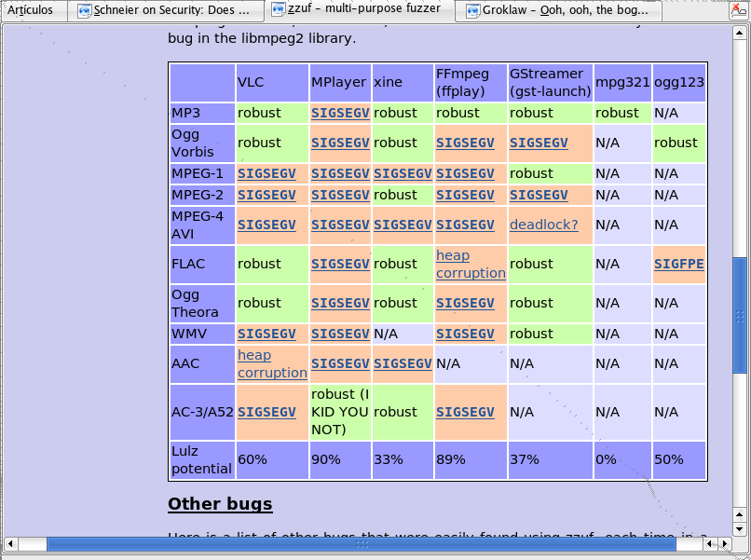Open the MPEG-4 AVI FFmpeg SIGSEGV link
The height and width of the screenshot is (560, 751).
pyautogui.click(x=465, y=225)
